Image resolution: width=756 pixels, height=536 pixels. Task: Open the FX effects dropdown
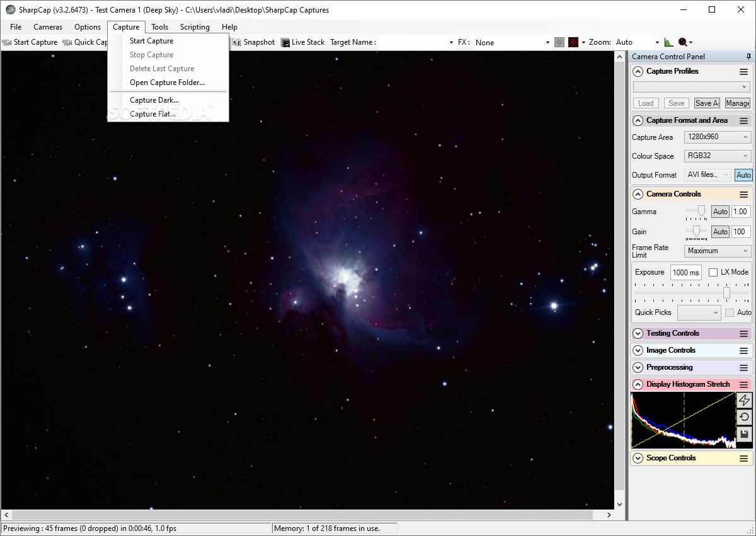click(512, 42)
